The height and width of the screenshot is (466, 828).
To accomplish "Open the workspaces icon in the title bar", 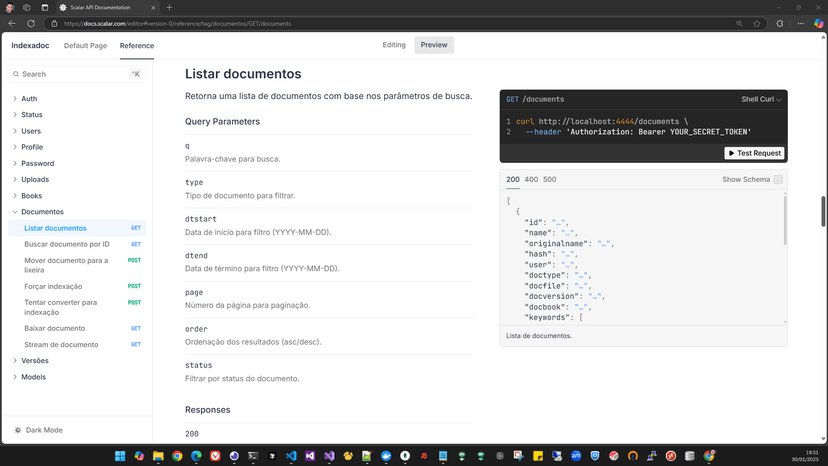I will (x=27, y=7).
